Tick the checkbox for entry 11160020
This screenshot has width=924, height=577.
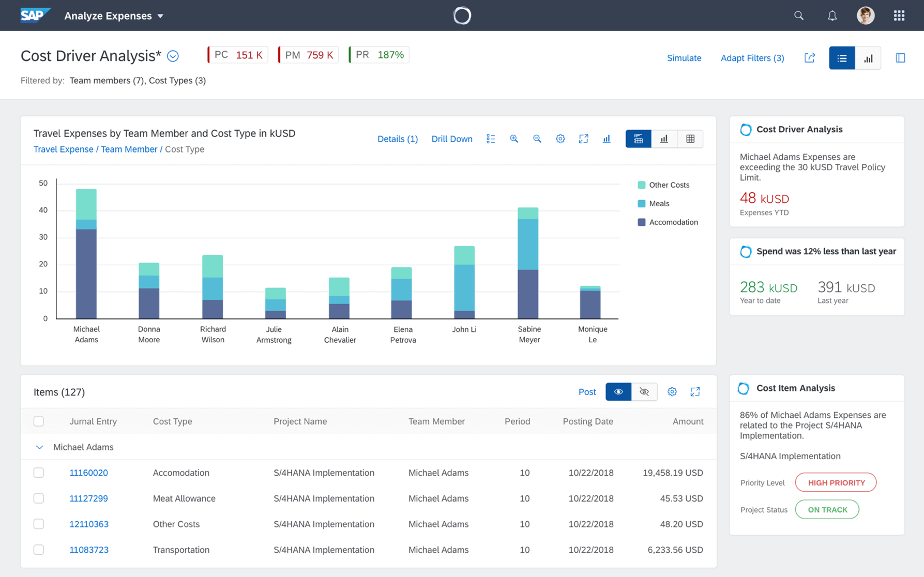(39, 473)
